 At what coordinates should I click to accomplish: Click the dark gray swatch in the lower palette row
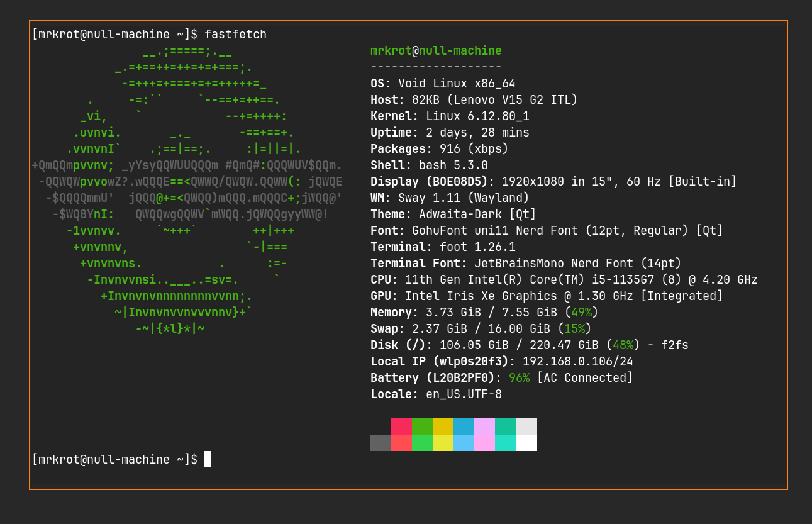[x=381, y=443]
